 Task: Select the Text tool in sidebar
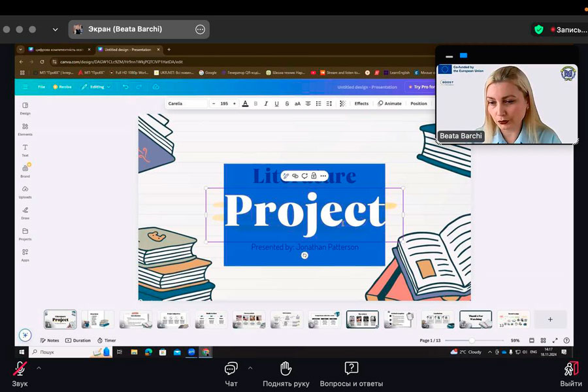(x=25, y=150)
